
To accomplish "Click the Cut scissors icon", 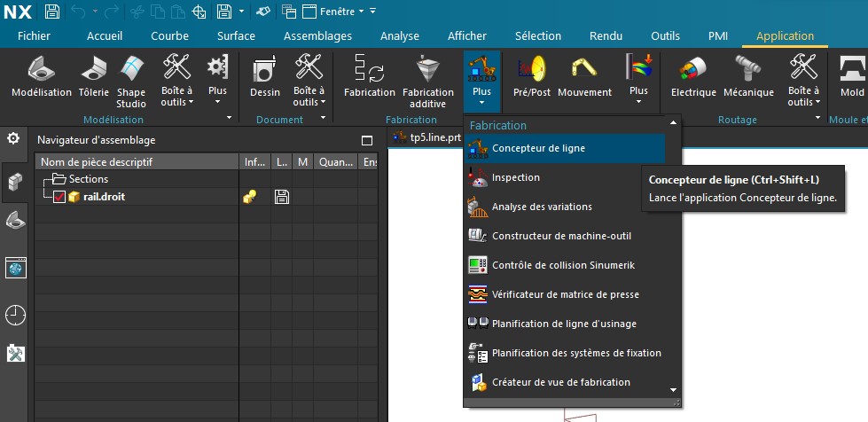I will click(x=137, y=11).
